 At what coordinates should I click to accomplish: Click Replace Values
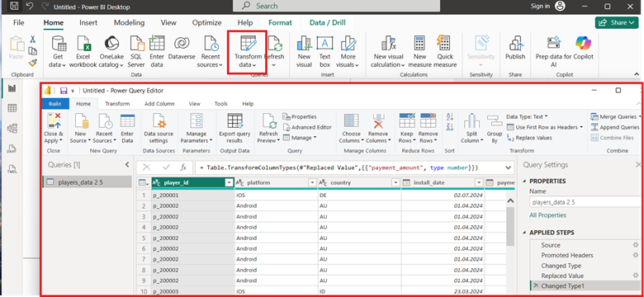tap(529, 138)
